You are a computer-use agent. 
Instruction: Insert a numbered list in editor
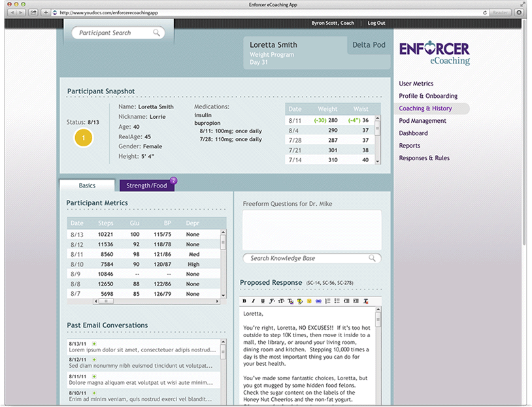327,301
